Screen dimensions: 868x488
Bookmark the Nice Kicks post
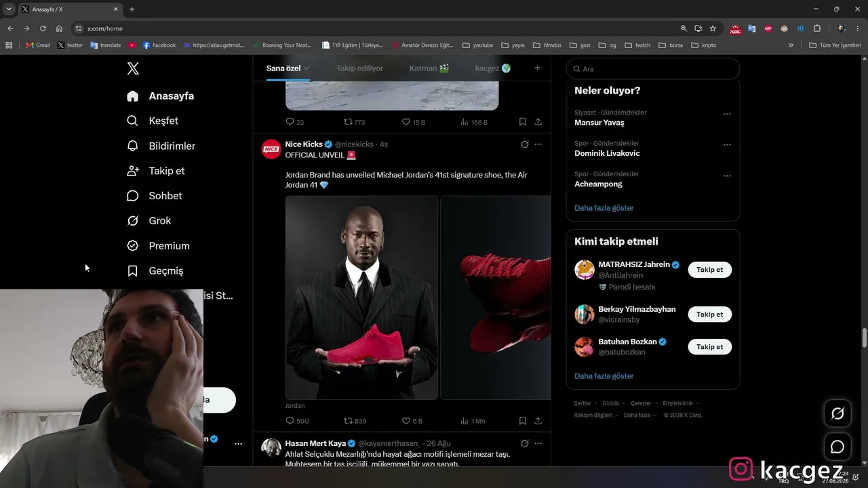pos(523,421)
